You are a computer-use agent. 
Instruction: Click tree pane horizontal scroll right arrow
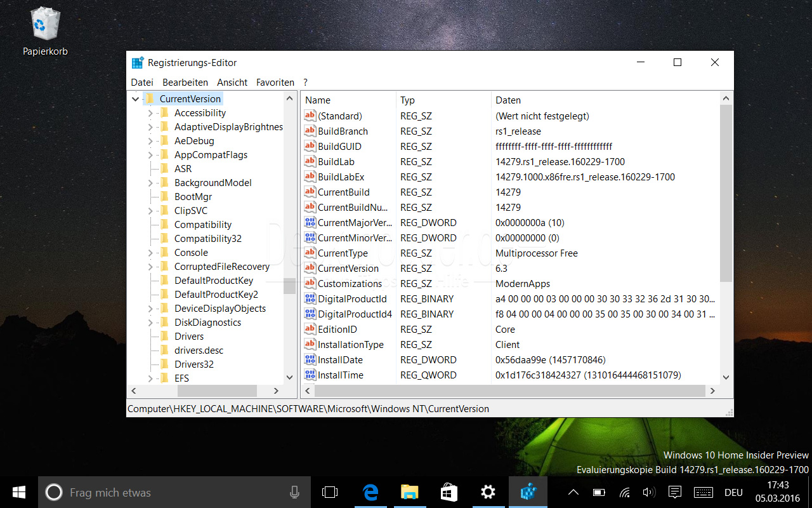(x=276, y=391)
